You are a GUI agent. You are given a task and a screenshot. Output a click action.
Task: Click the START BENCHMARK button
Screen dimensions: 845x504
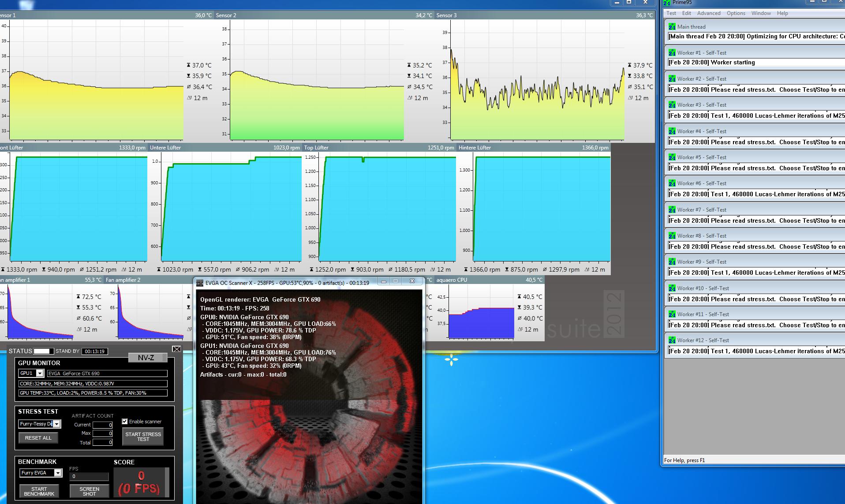pyautogui.click(x=39, y=491)
